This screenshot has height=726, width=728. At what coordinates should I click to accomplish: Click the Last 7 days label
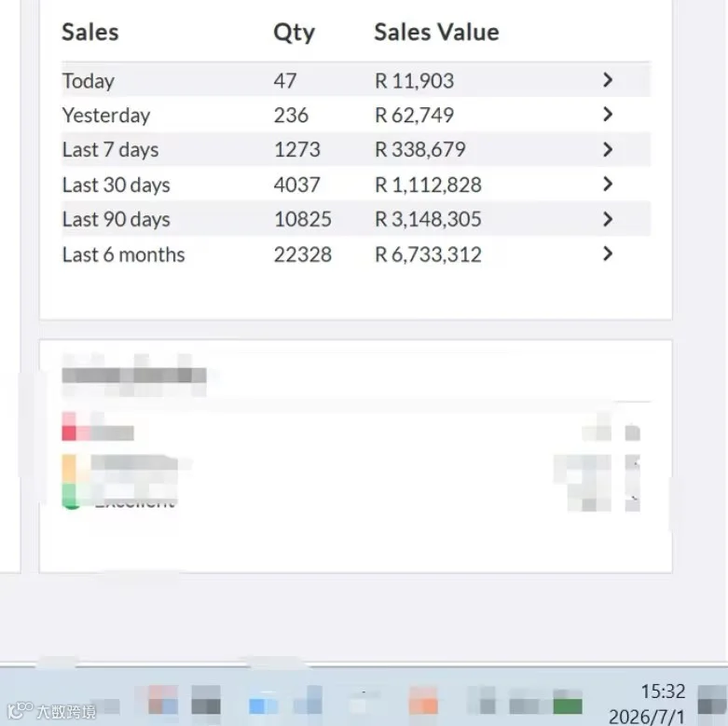[111, 150]
